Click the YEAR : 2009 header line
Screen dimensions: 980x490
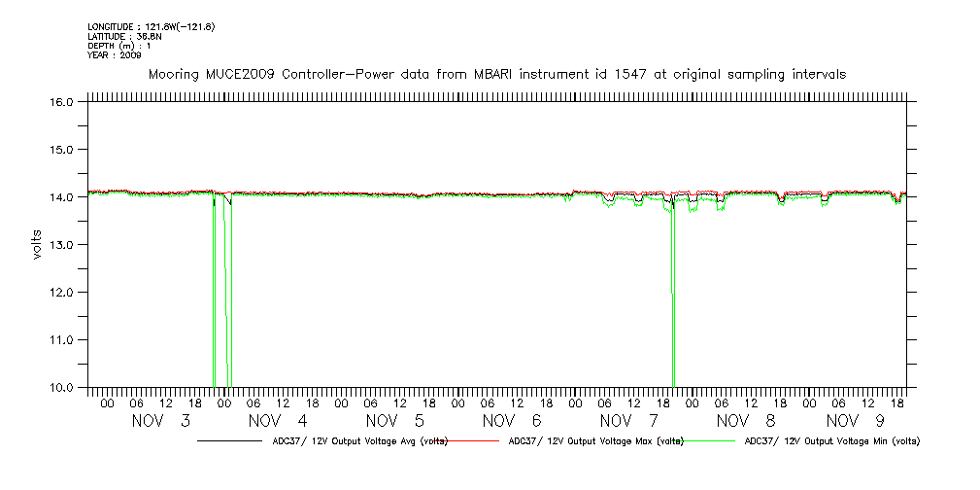coord(114,55)
